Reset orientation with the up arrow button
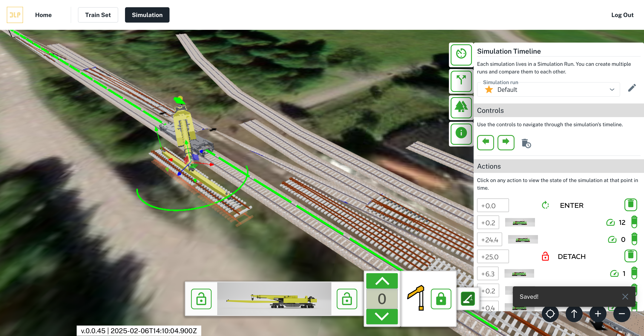The width and height of the screenshot is (644, 336). [x=574, y=313]
